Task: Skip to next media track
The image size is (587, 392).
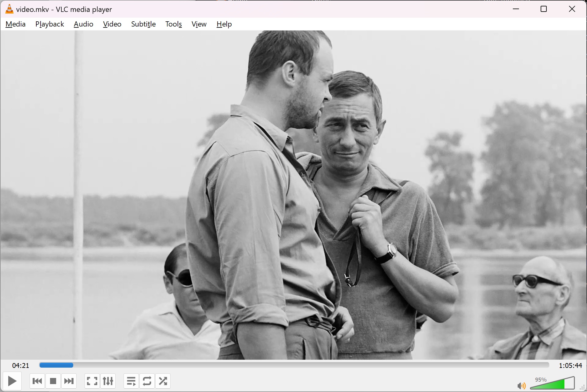Action: pos(69,381)
